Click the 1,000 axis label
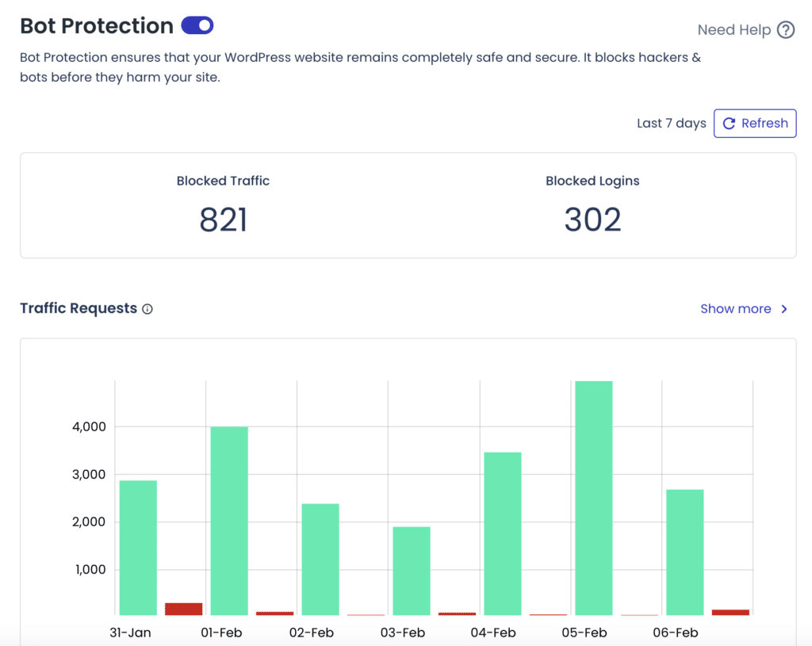 click(x=90, y=569)
